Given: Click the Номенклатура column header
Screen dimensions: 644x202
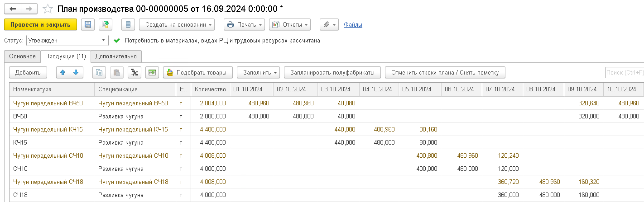Looking at the screenshot, I should (x=52, y=89).
